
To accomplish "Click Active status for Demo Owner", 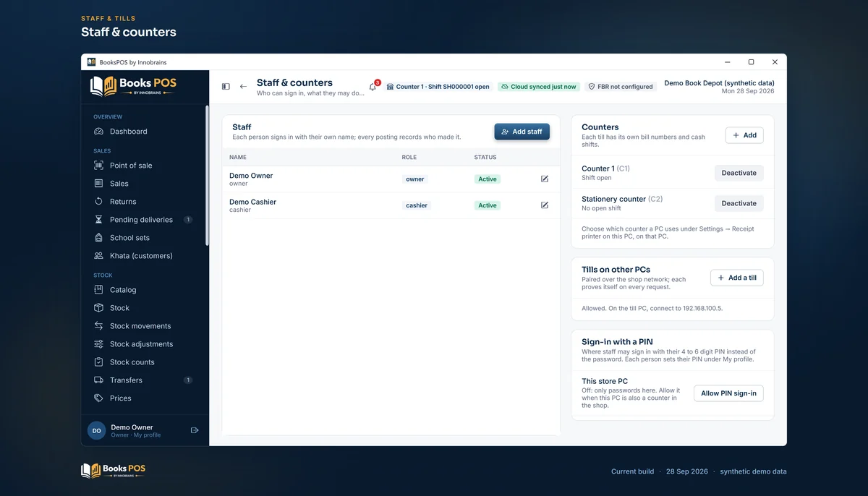I will click(x=488, y=179).
